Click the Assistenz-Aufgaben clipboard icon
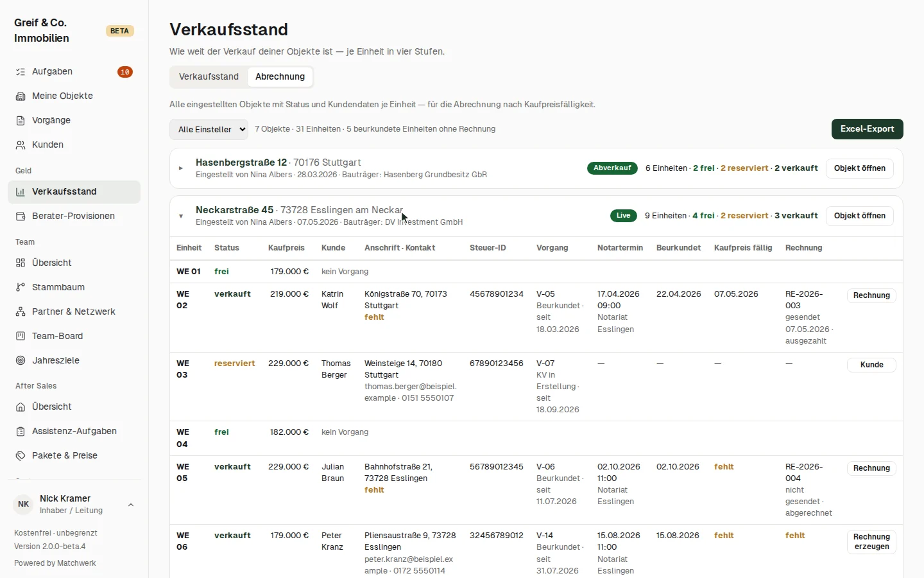 (21, 432)
